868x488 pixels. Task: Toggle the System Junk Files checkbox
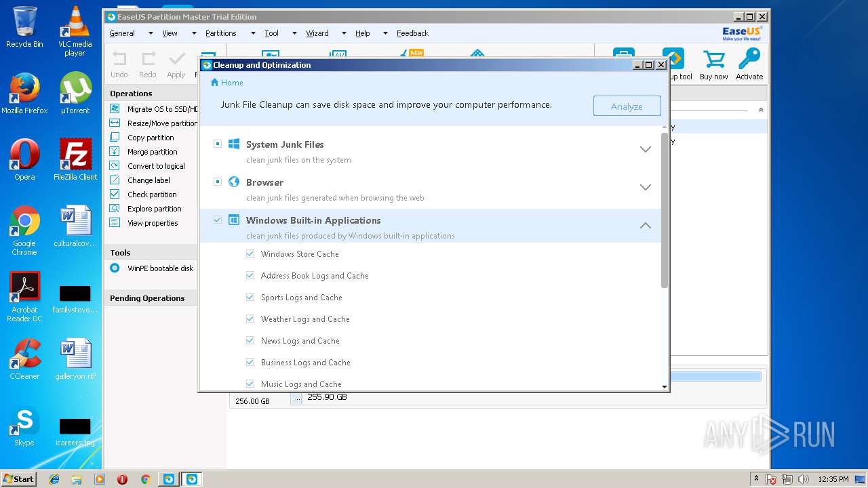pyautogui.click(x=218, y=144)
